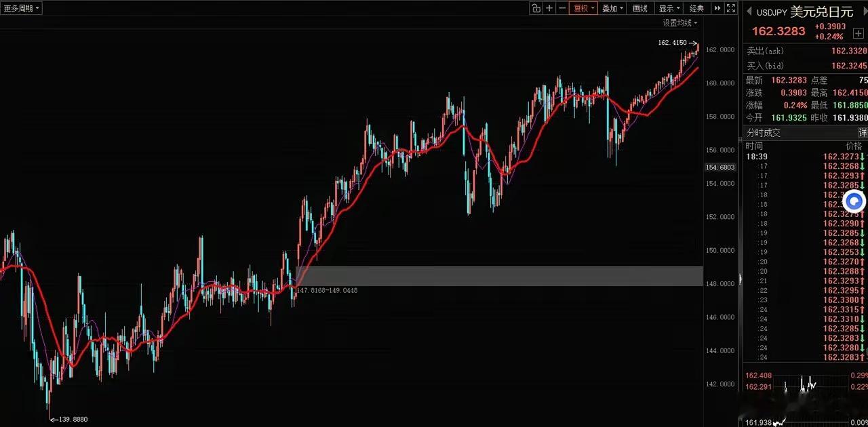The height and width of the screenshot is (427, 868).
Task: Zoom in with the plus icon
Action: click(x=549, y=8)
